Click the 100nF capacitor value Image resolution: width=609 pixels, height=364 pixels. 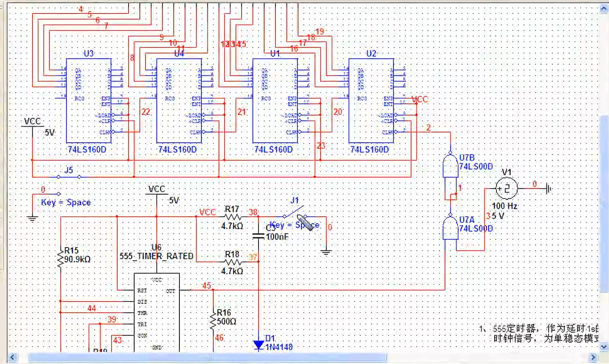tap(277, 237)
